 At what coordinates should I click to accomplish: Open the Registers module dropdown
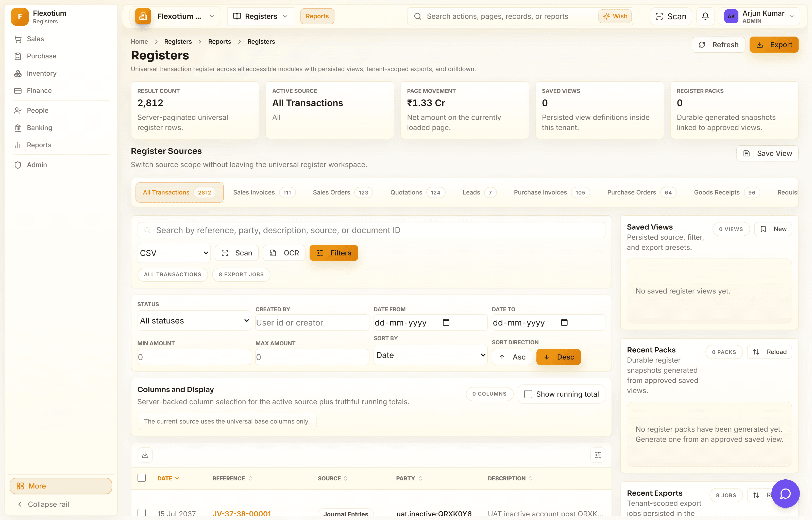click(x=260, y=16)
